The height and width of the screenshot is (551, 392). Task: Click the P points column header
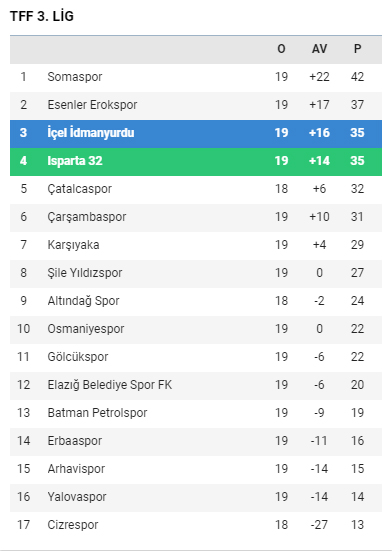[357, 49]
